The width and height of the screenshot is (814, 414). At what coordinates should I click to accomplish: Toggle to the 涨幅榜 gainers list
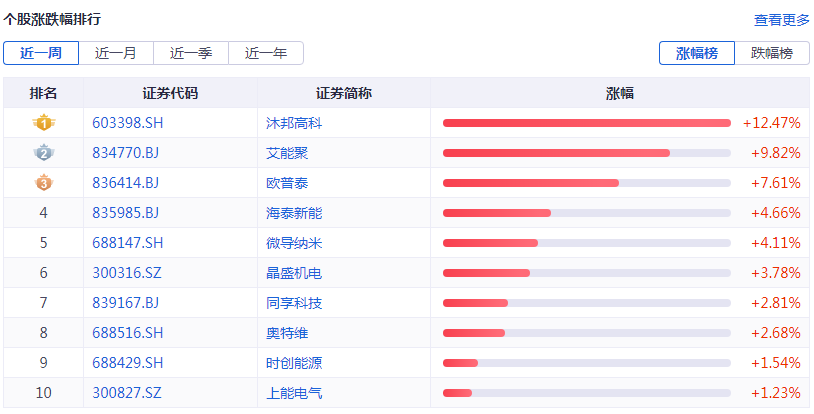pyautogui.click(x=696, y=54)
